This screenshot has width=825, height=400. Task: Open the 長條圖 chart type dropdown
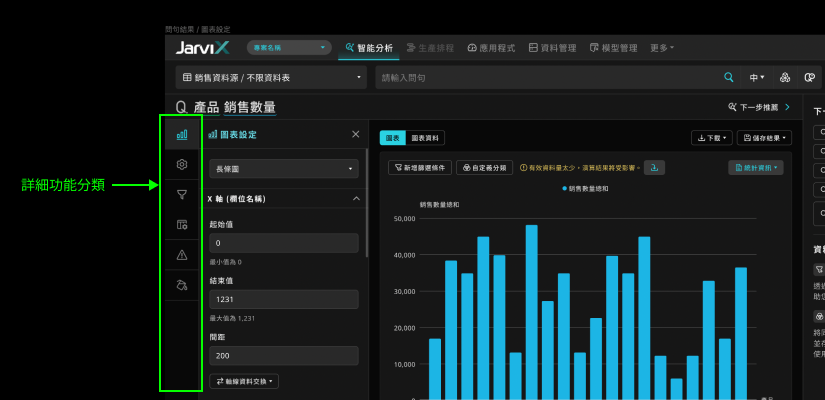click(284, 169)
